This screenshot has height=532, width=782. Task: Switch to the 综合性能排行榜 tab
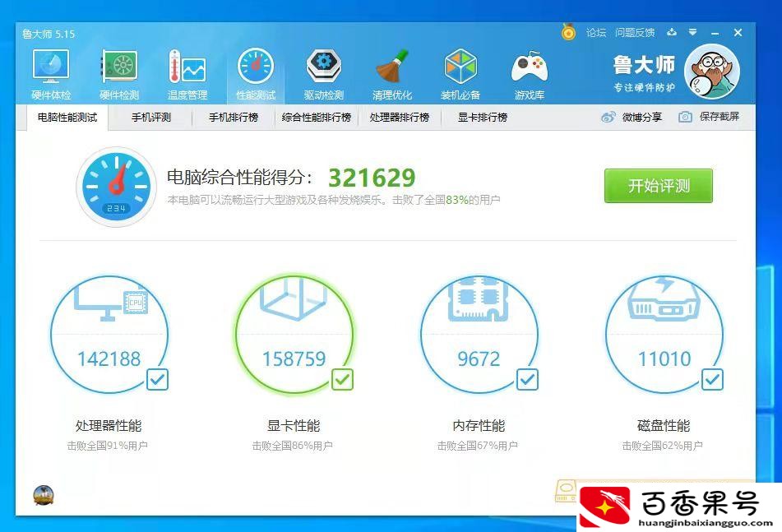pos(317,118)
